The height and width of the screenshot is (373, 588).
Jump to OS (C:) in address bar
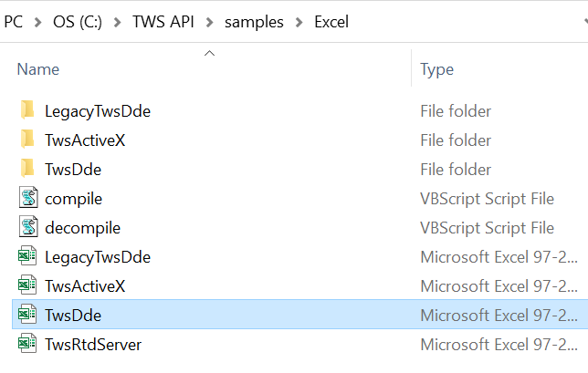point(78,22)
